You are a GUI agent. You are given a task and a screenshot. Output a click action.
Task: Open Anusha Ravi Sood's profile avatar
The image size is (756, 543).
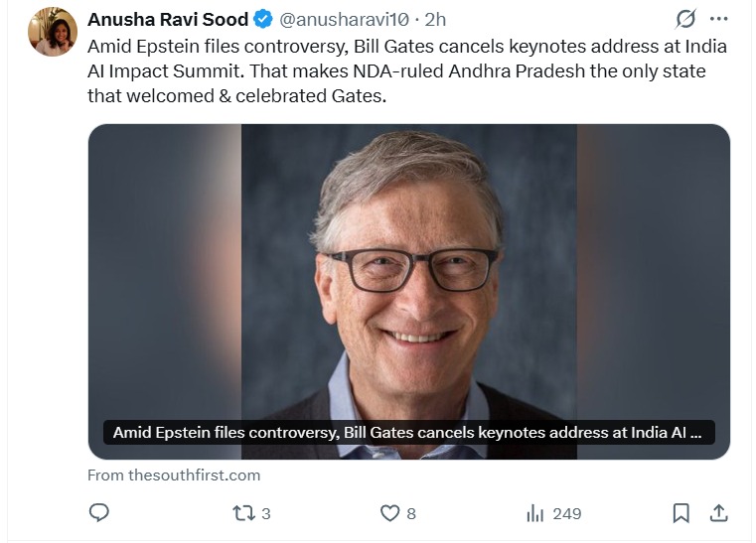click(x=53, y=32)
